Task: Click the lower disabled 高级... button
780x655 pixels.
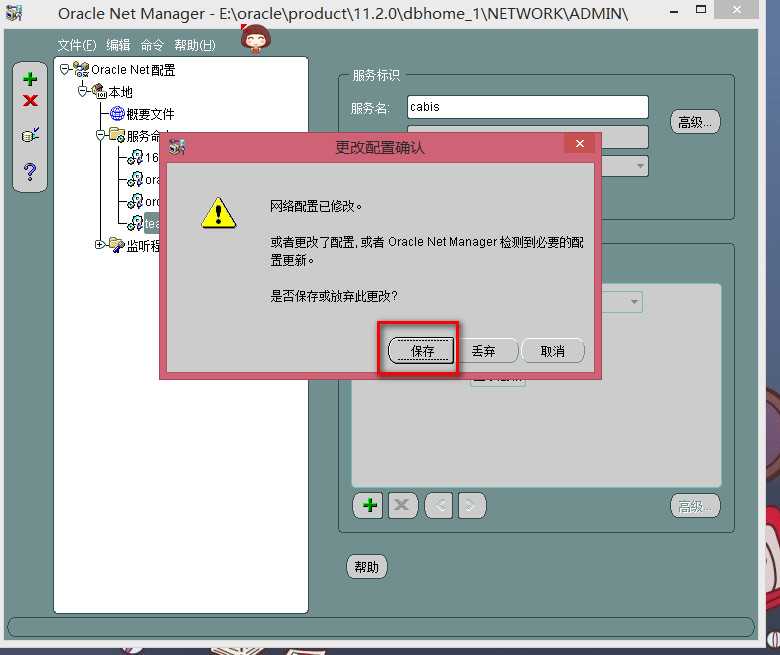Action: tap(695, 506)
